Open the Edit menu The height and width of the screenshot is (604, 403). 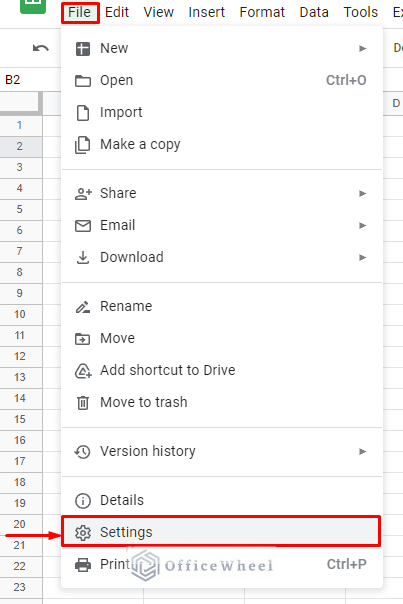tap(117, 12)
